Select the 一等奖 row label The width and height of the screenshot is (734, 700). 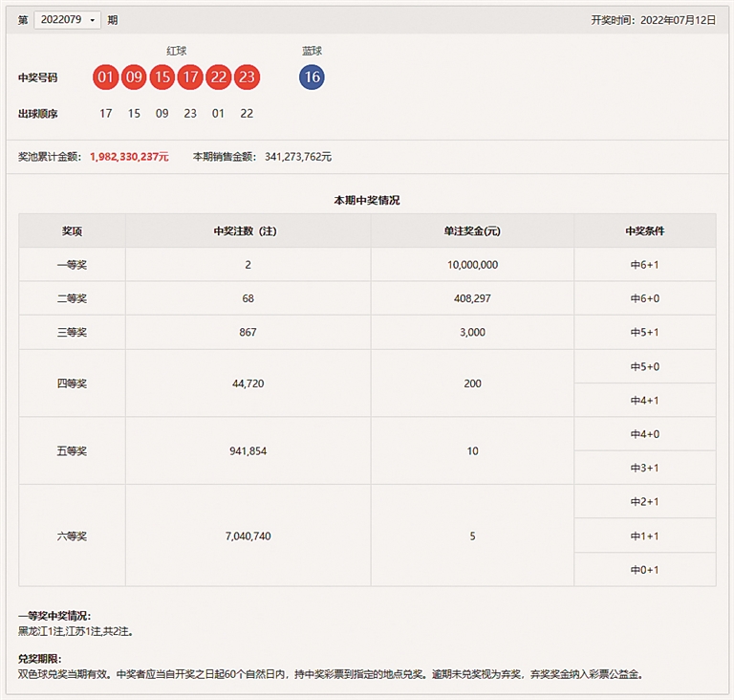pos(72,265)
